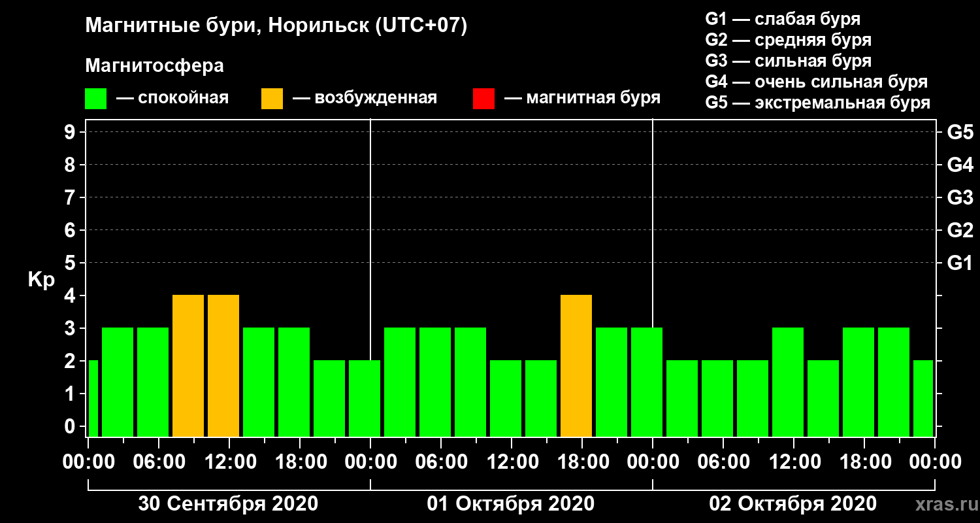Click the '30 Сентября 2020' date label

pyautogui.click(x=228, y=504)
